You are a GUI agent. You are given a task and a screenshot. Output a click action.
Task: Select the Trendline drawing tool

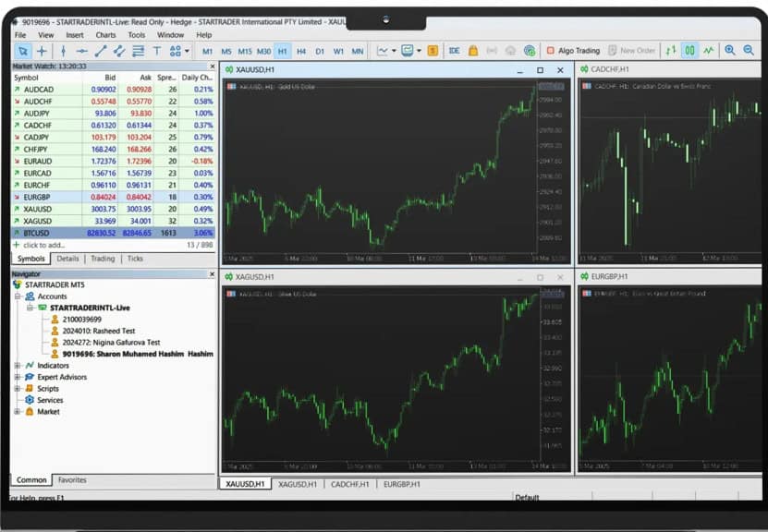(103, 53)
